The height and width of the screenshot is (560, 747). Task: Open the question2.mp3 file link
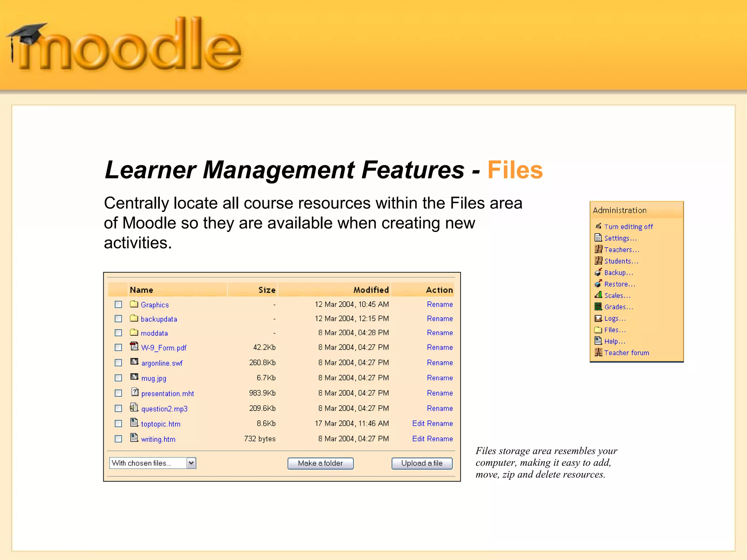[164, 409]
